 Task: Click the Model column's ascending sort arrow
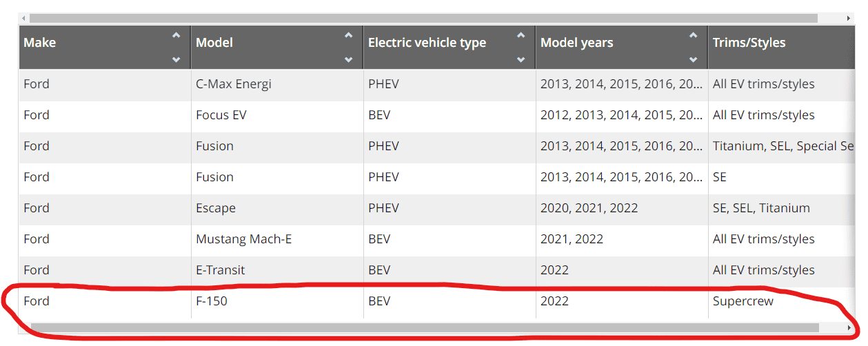click(x=349, y=35)
